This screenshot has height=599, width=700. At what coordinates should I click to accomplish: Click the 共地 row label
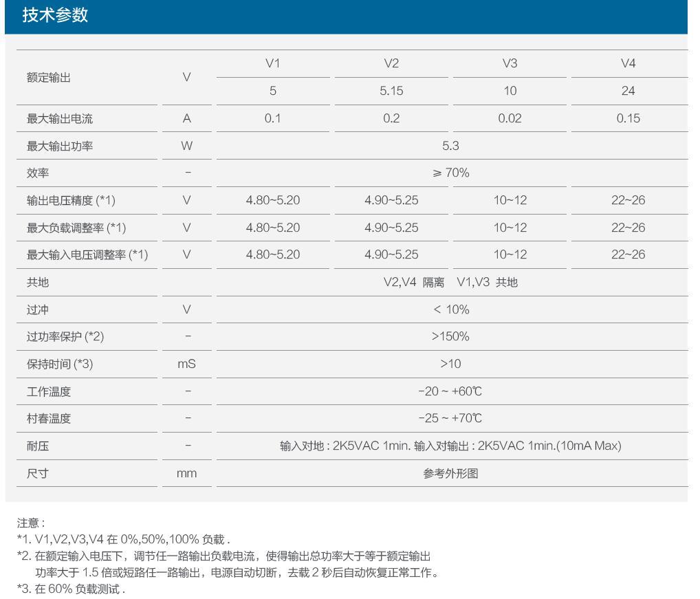pos(38,283)
